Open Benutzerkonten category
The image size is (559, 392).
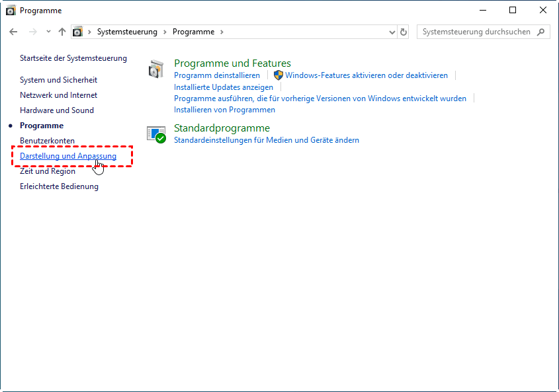coord(47,140)
